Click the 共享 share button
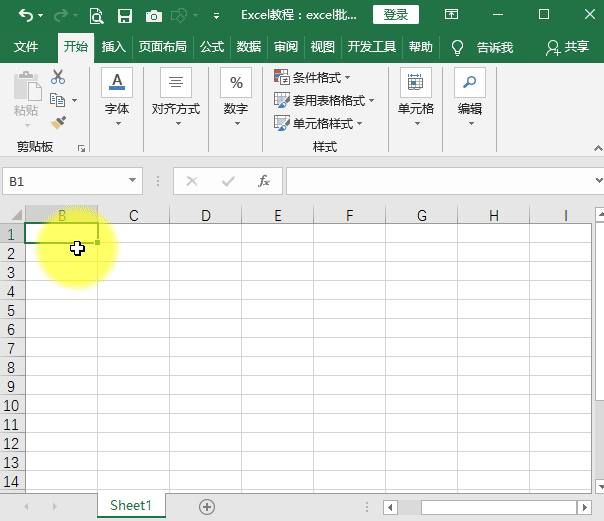 point(567,47)
